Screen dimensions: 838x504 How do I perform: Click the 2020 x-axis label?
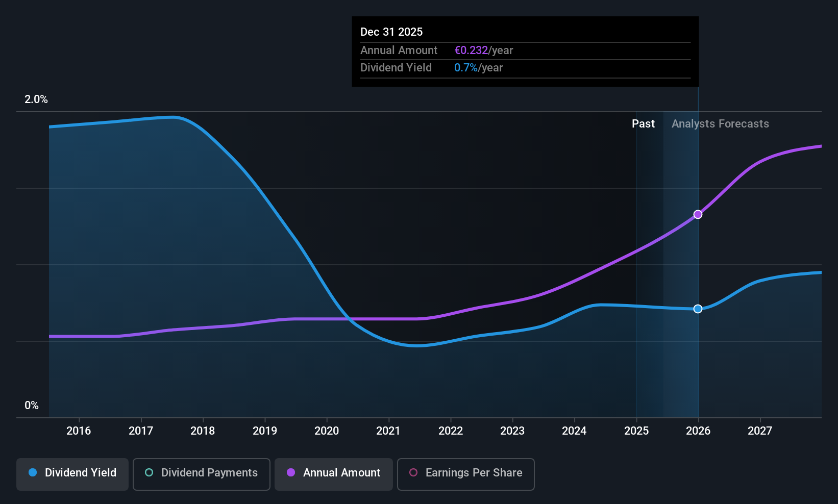pyautogui.click(x=327, y=431)
